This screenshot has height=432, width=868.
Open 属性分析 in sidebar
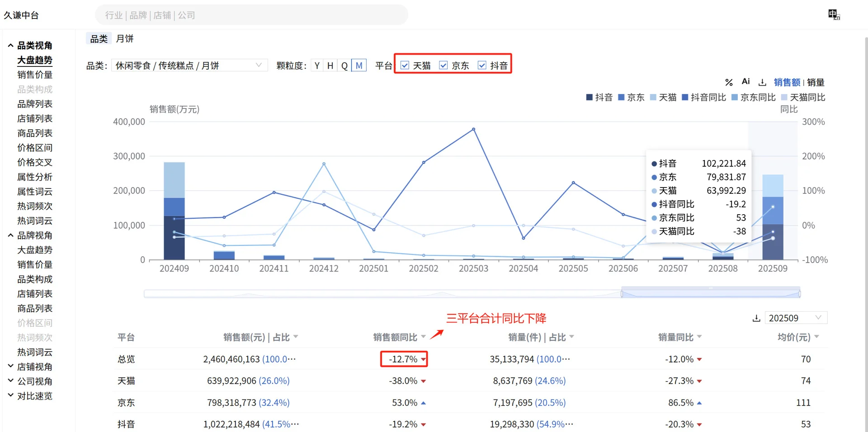(x=35, y=177)
